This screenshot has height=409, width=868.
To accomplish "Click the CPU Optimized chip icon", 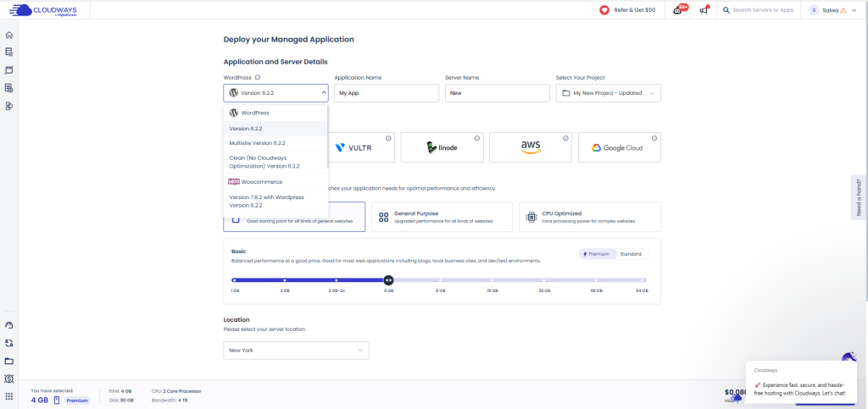I will (x=531, y=217).
